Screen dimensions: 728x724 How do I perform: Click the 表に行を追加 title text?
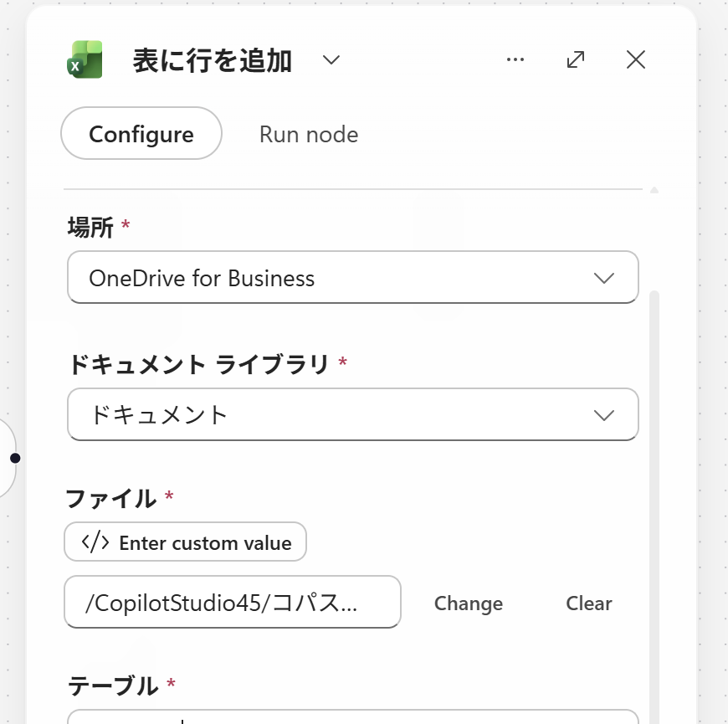(213, 60)
